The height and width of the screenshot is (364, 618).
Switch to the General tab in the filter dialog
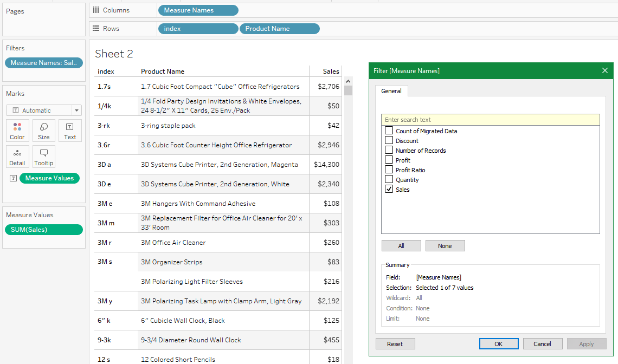(x=391, y=91)
